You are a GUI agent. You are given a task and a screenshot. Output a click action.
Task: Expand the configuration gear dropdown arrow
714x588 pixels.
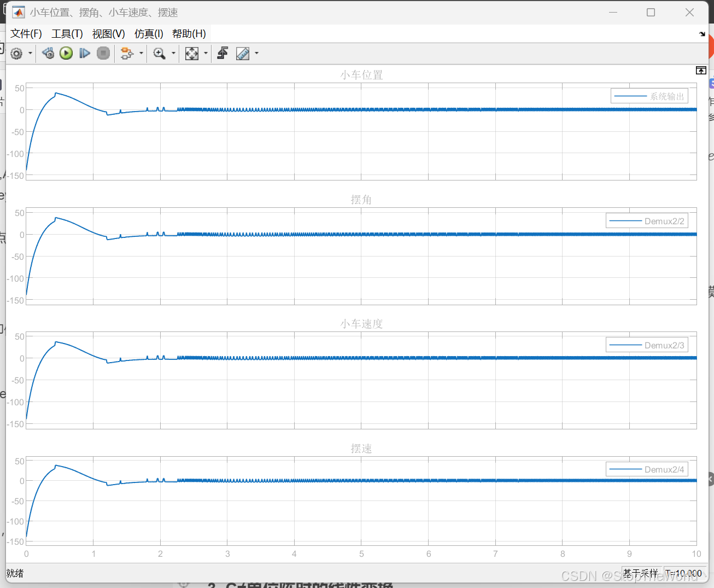click(30, 53)
